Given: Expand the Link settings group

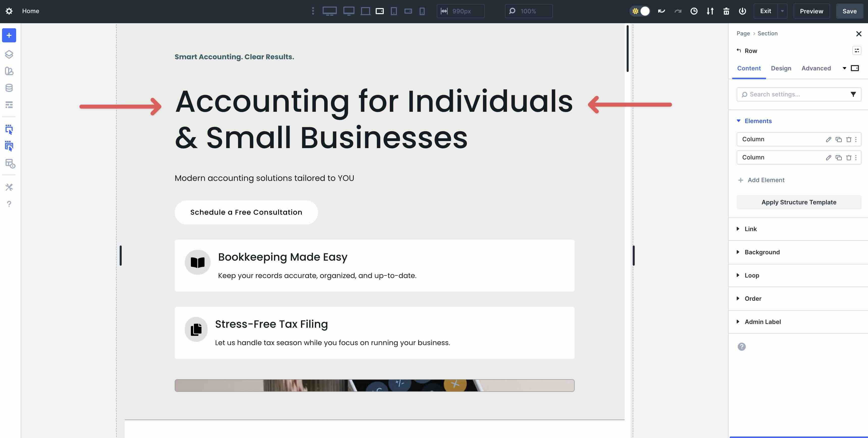Looking at the screenshot, I should (750, 229).
